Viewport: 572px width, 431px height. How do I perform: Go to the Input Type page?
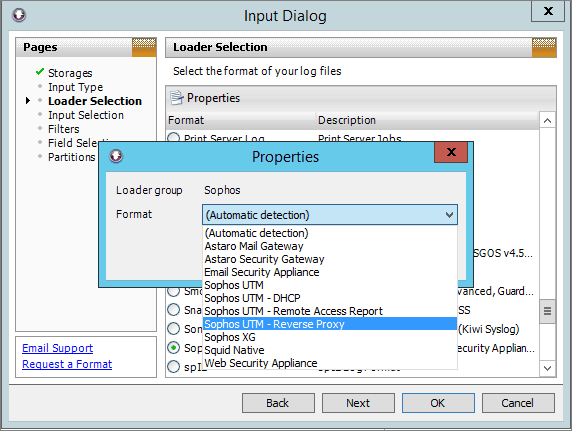(x=76, y=87)
